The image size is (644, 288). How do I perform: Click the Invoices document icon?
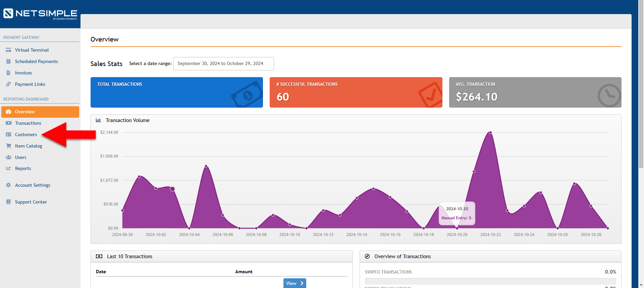[x=8, y=73]
